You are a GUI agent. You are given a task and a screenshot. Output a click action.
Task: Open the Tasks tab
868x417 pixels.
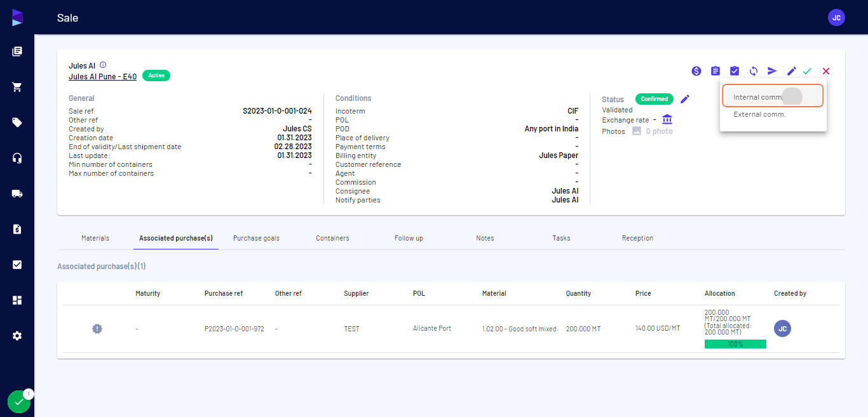click(x=561, y=238)
